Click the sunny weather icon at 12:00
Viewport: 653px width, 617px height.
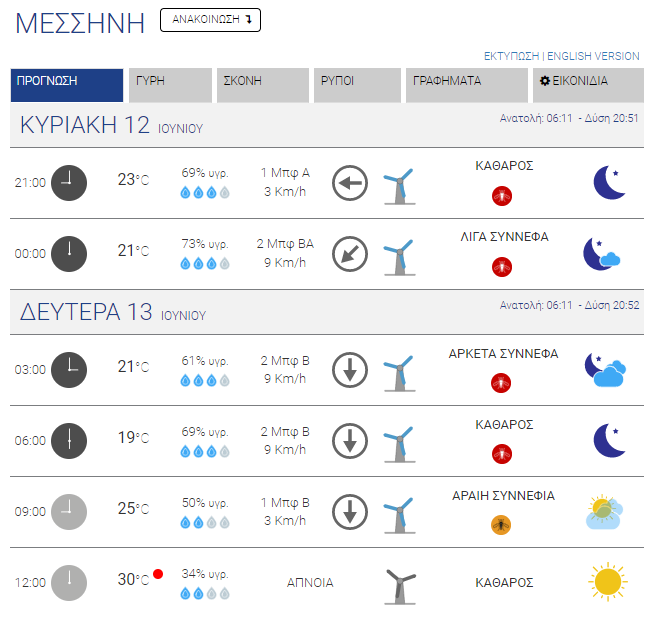click(608, 582)
